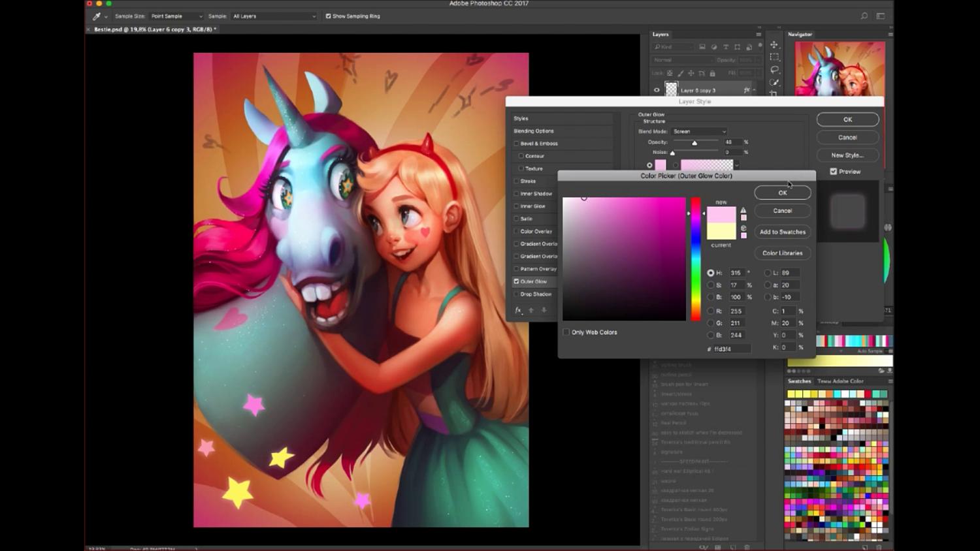
Task: Toggle the Preview checkbox
Action: point(833,172)
